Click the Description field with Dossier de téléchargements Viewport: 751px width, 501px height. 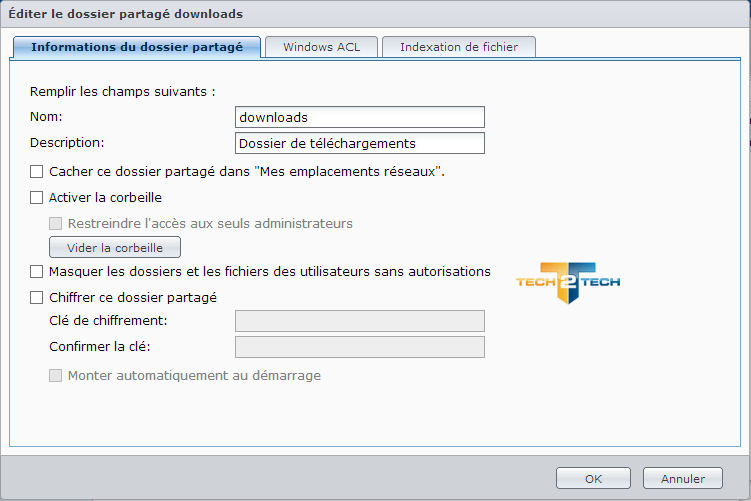coord(360,143)
